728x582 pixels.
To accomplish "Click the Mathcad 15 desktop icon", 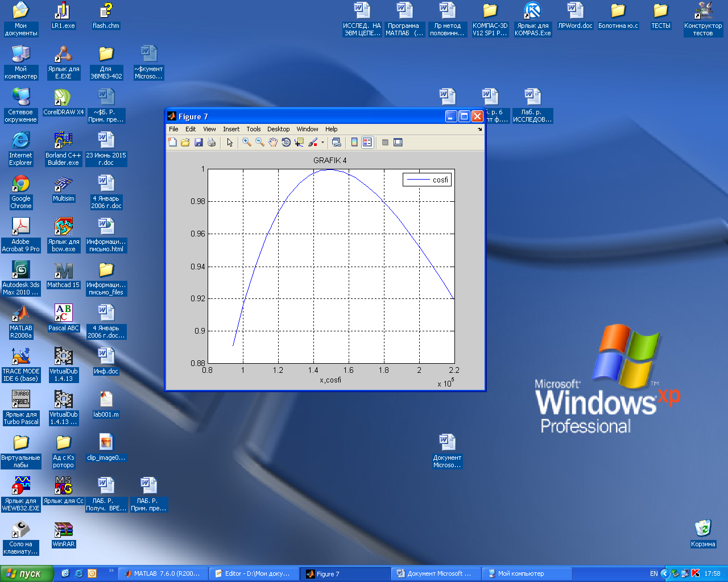I will click(64, 275).
